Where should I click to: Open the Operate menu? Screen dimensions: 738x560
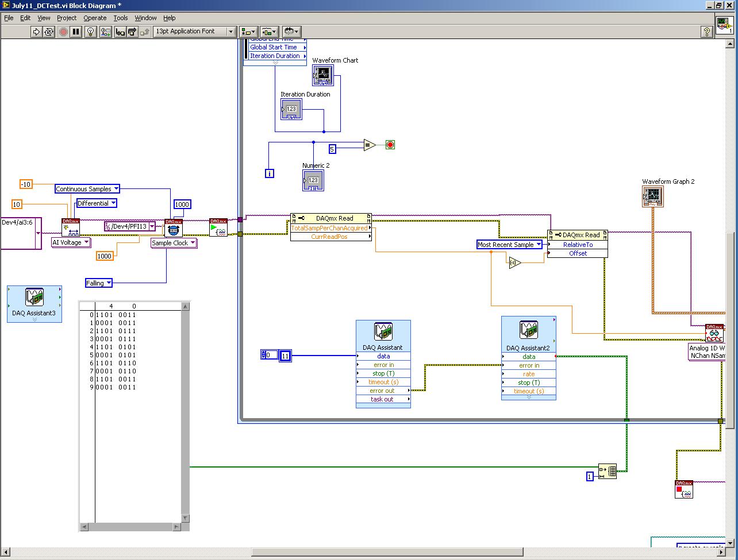coord(95,18)
